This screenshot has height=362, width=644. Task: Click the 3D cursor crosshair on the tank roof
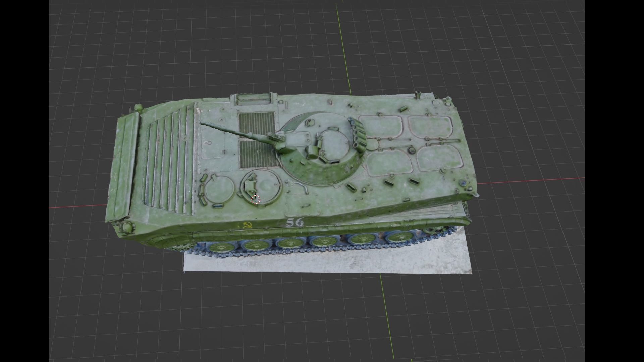[256, 199]
